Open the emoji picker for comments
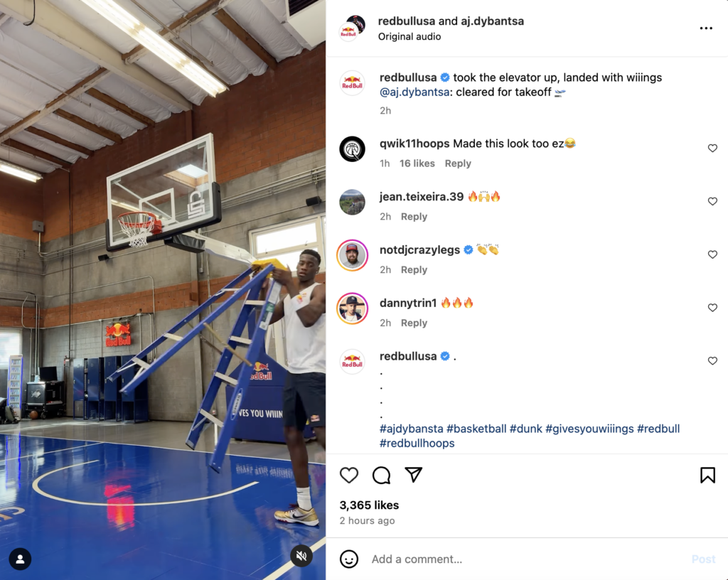Image resolution: width=728 pixels, height=580 pixels. click(348, 559)
